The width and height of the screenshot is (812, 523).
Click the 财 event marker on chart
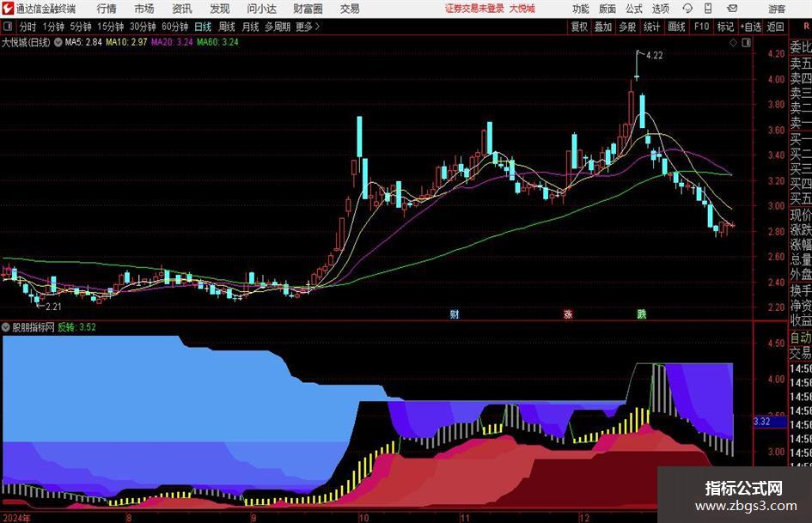tap(455, 313)
